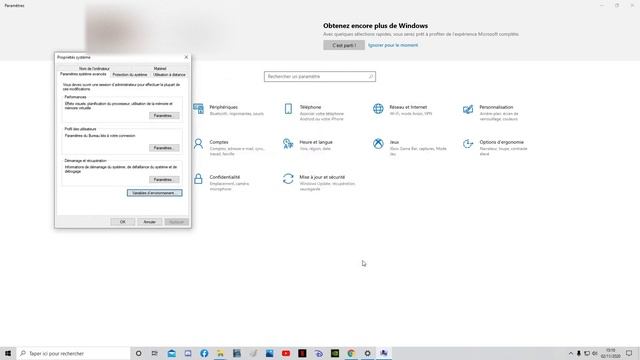Click Rechercher un paramètre search field
Screen dimensions: 640x360
320,76
